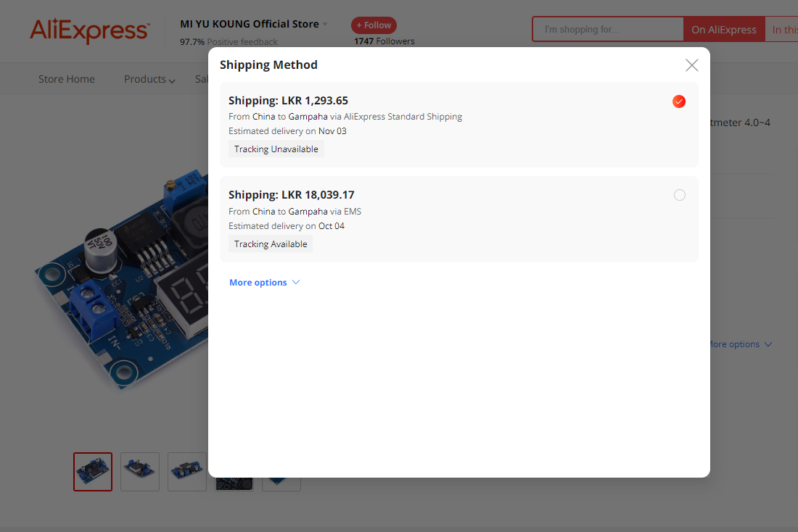Click Estimated delivery on Nov 03 text
This screenshot has width=798, height=532.
coord(287,131)
